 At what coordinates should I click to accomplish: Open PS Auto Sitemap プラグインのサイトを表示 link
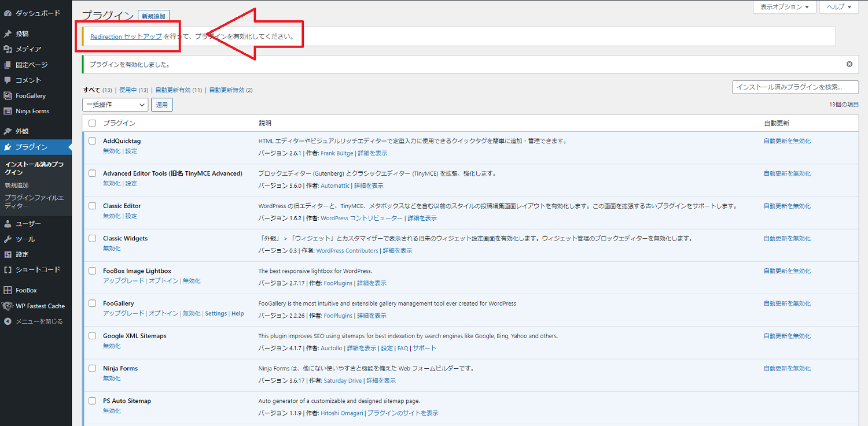pos(403,413)
